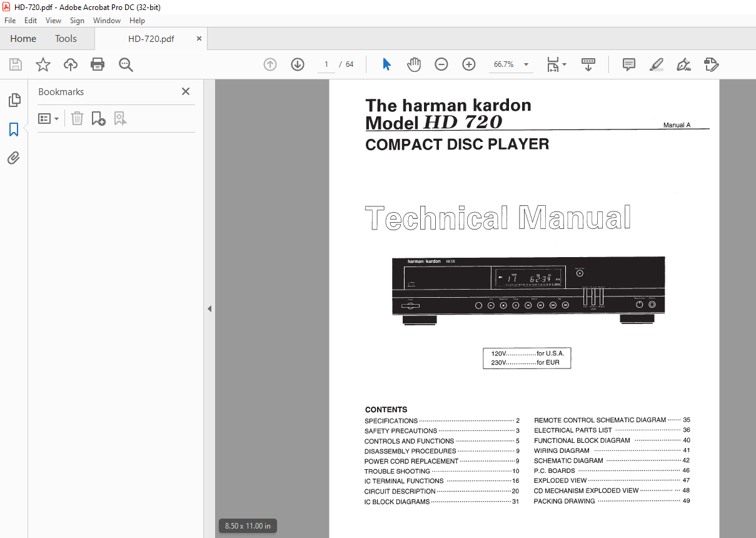
Task: Open the Sign menu
Action: click(77, 21)
